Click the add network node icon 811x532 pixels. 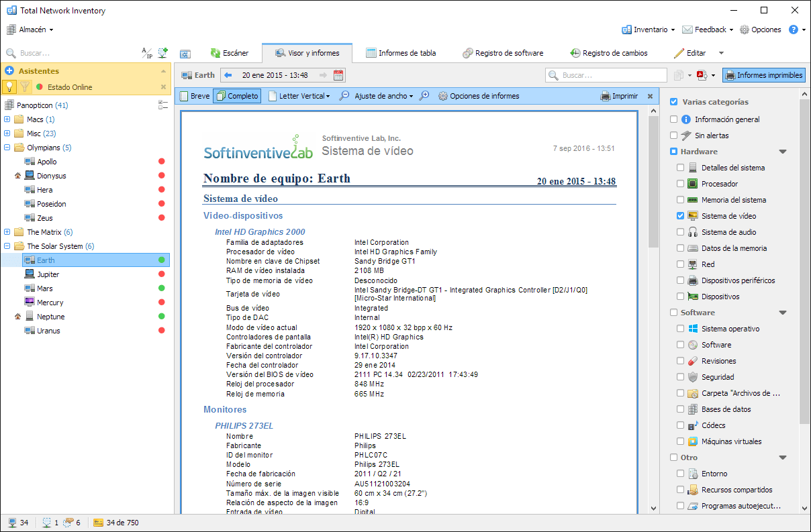point(162,53)
